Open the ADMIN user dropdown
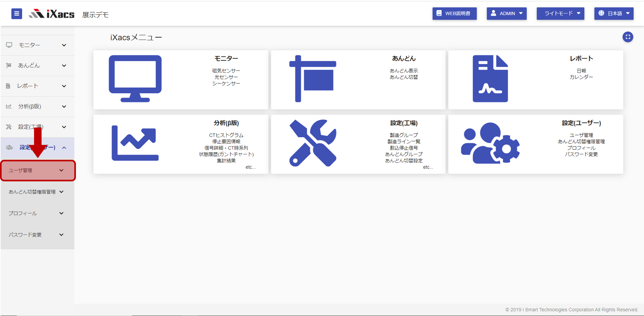 click(506, 14)
